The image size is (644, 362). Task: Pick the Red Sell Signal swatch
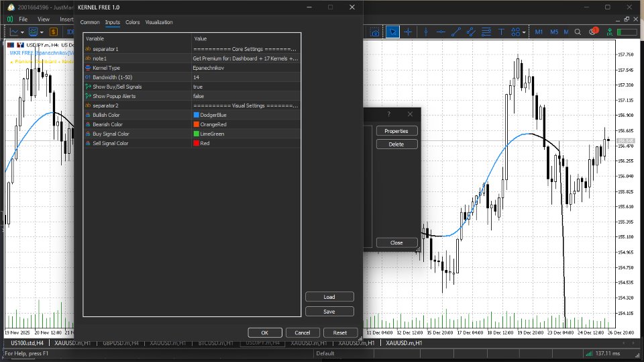coord(197,143)
